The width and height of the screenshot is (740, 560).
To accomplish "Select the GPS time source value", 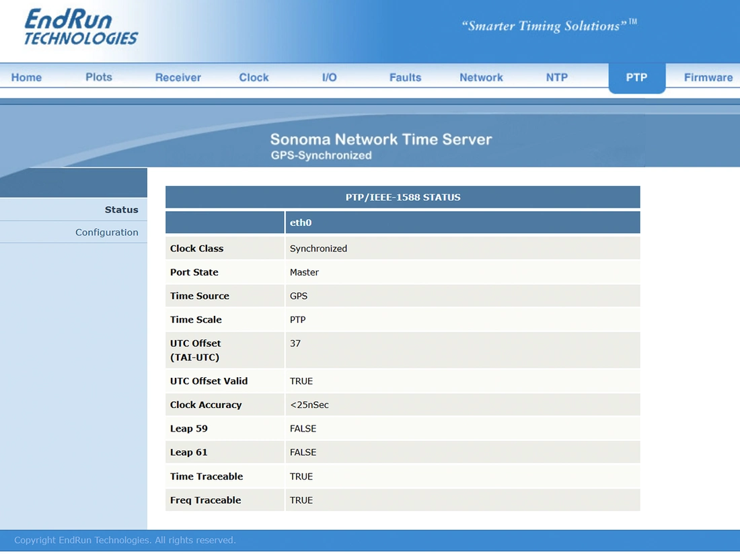I will click(x=298, y=296).
